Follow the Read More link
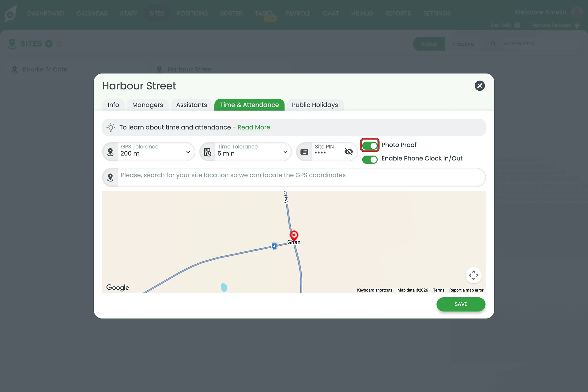This screenshot has height=392, width=588. point(254,127)
